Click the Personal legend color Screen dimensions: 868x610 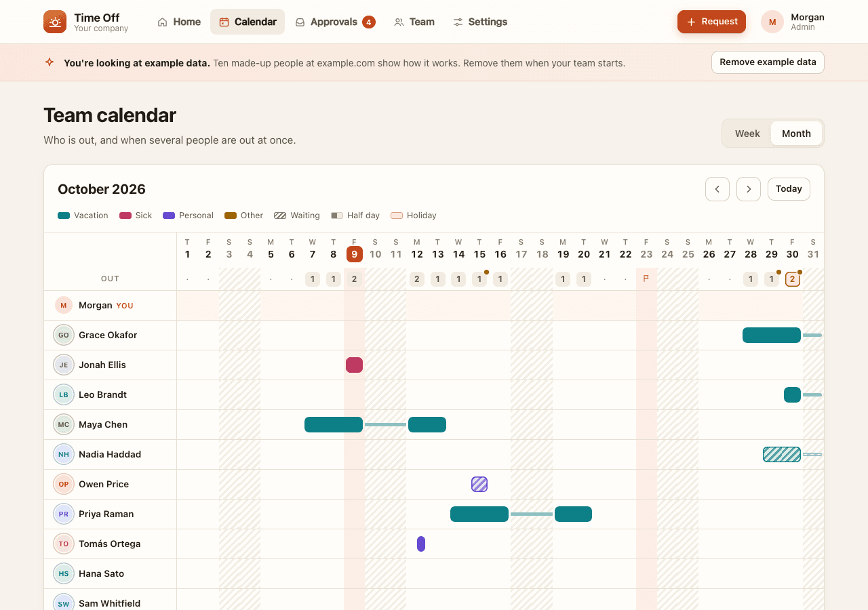[169, 216]
